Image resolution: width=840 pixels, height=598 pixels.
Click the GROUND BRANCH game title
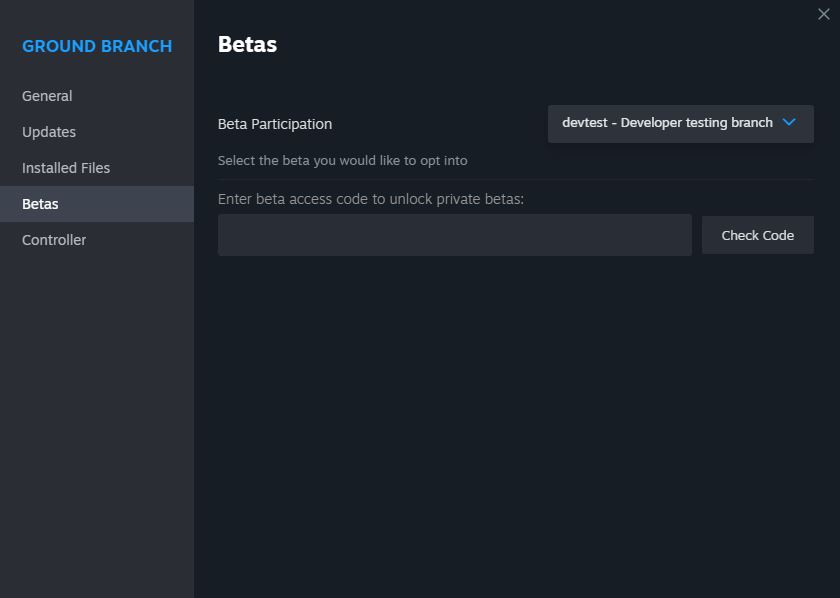pos(97,46)
